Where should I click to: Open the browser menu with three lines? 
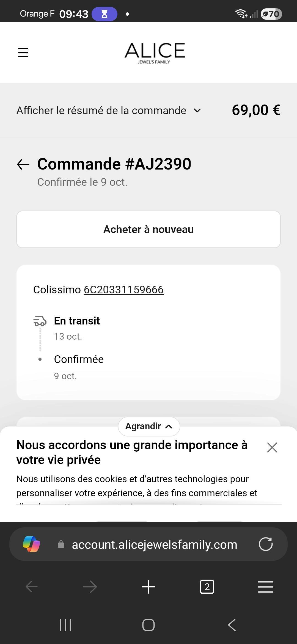pos(266,587)
